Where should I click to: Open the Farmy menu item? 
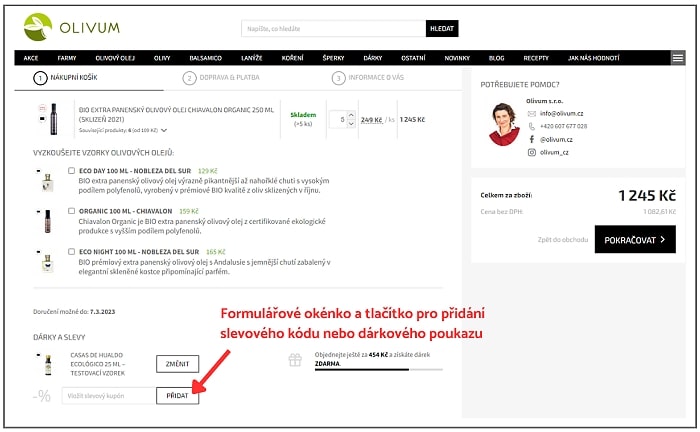click(67, 58)
